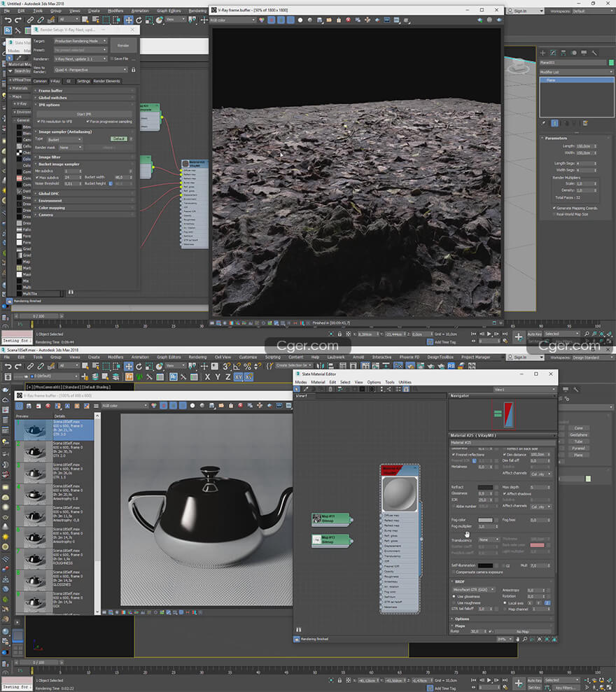This screenshot has height=692, width=616.
Task: Click the Link tool in lower toolbar
Action: point(29,366)
